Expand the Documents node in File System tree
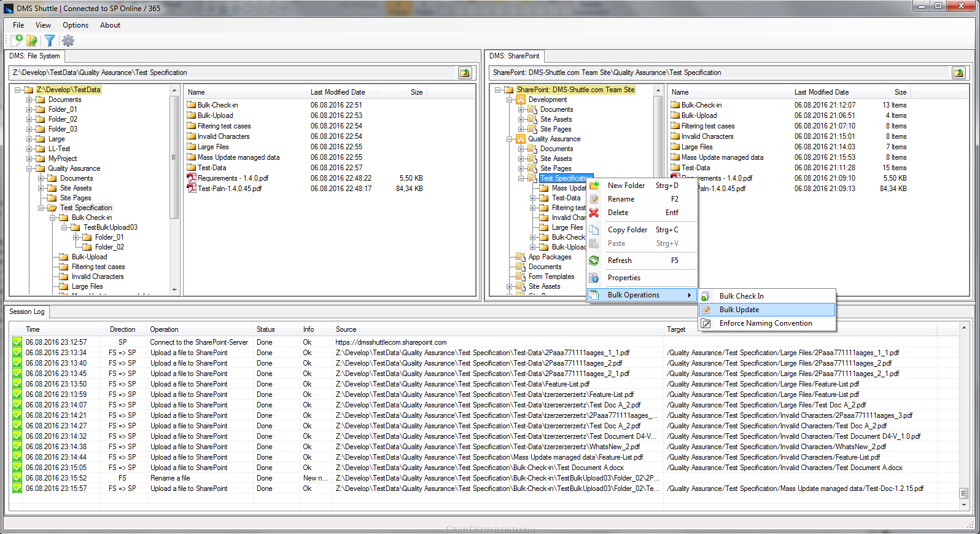 point(29,100)
